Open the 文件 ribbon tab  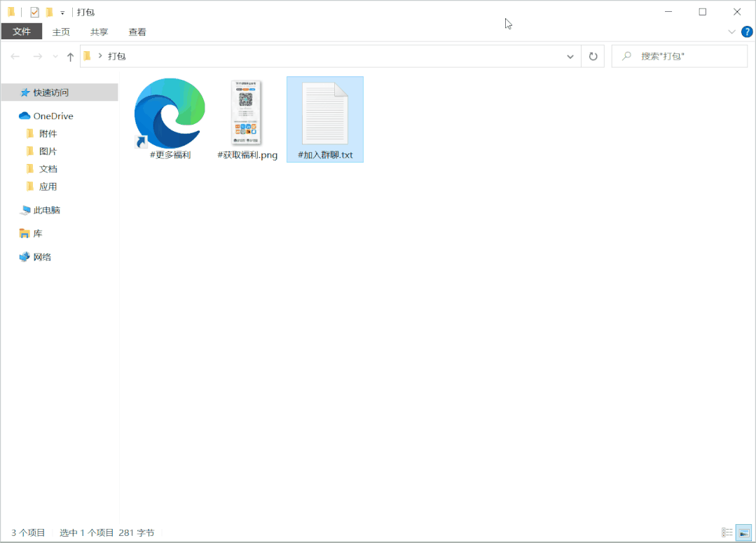[22, 32]
